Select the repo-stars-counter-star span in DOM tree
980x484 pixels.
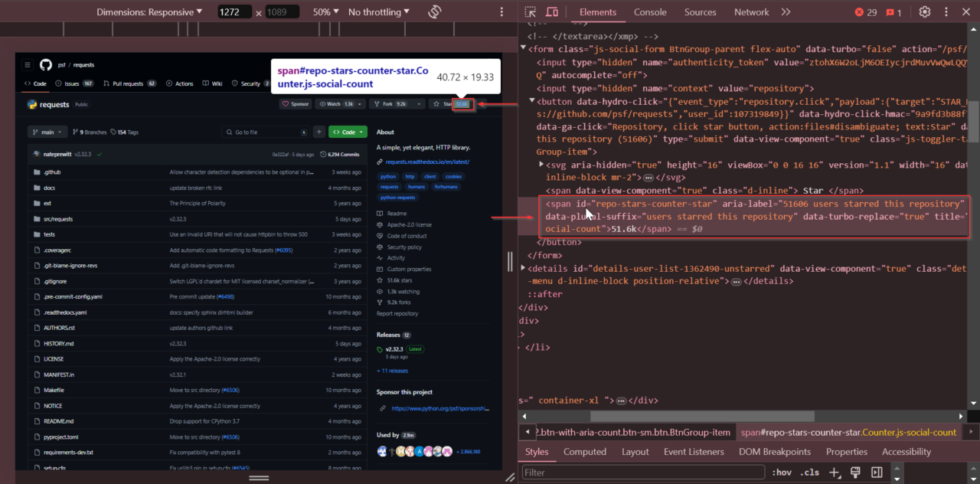754,216
